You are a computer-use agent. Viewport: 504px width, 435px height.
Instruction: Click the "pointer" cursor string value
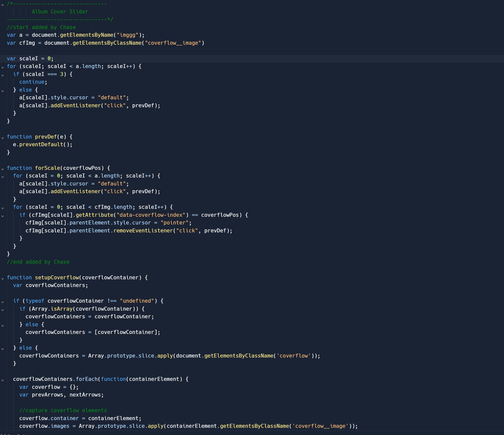coord(174,223)
